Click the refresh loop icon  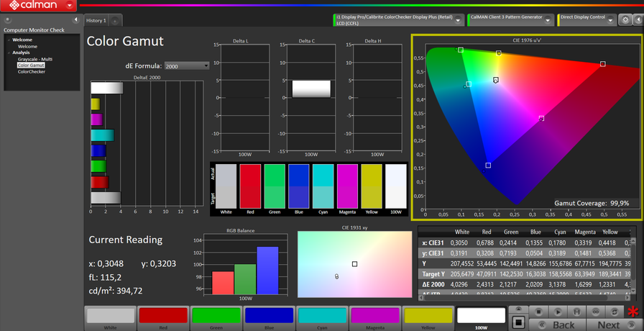[614, 312]
